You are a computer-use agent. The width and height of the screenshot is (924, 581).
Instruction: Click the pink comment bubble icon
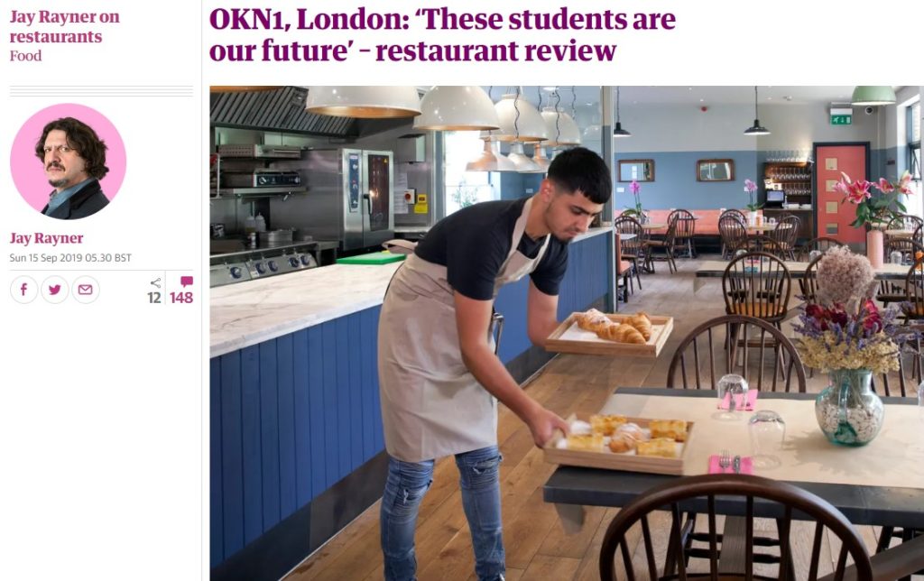[187, 281]
